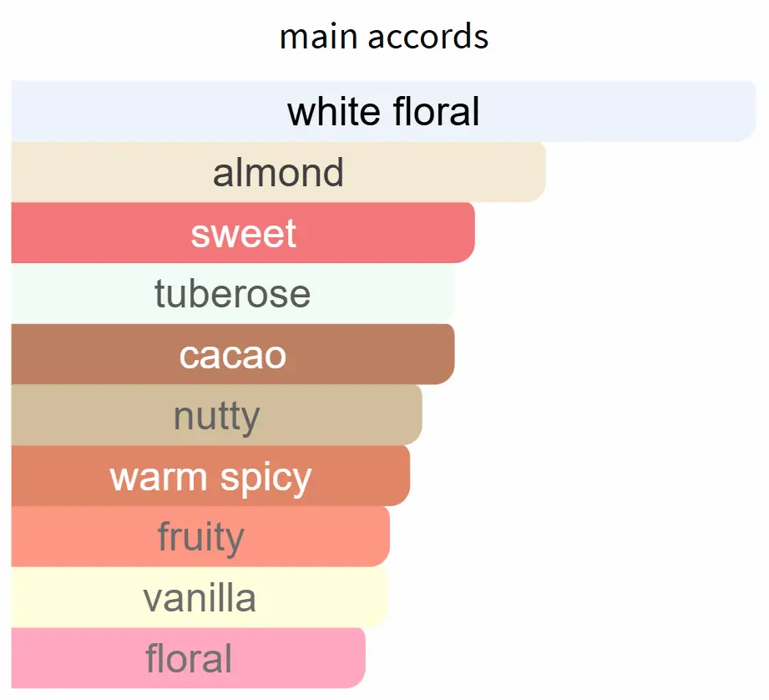769x700 pixels.
Task: Click the "vanilla" text label
Action: (199, 597)
